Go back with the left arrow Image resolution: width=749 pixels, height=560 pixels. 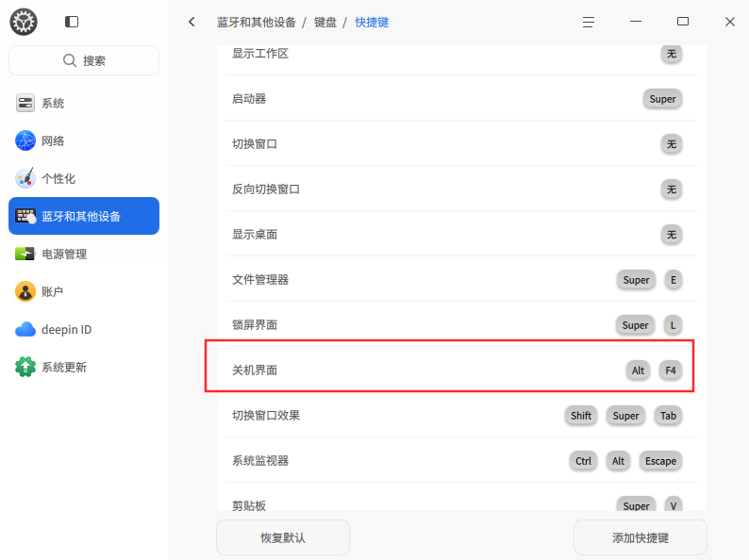191,22
